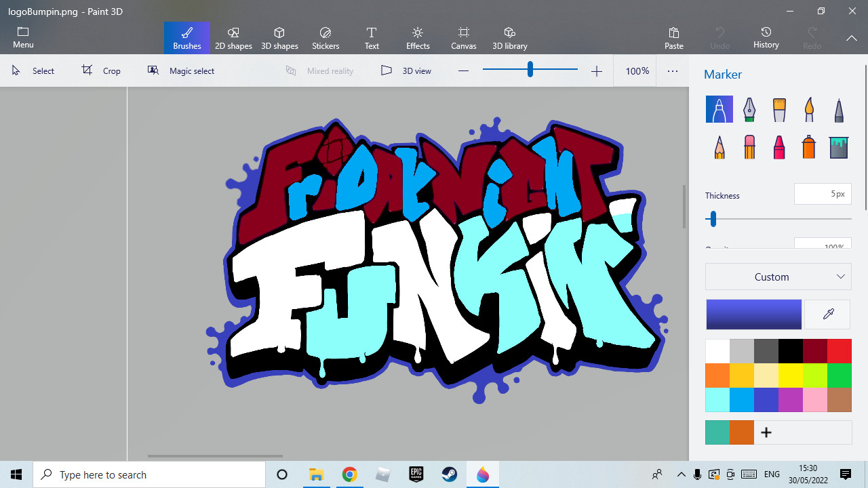Select the Fill bucket tool
The image size is (868, 488).
click(839, 146)
